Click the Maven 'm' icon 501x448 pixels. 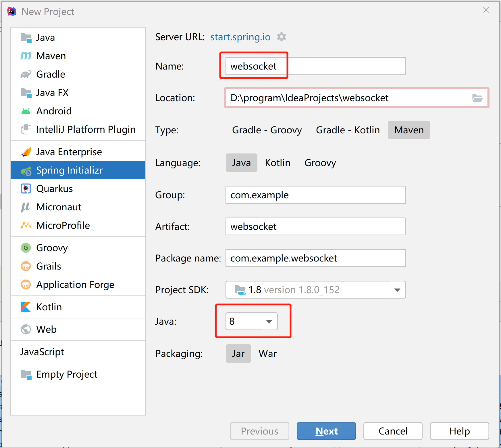pyautogui.click(x=26, y=56)
